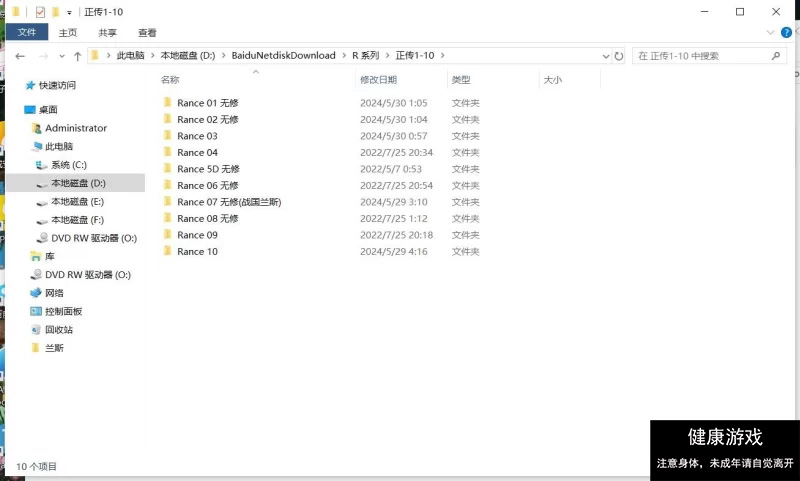Screen dimensions: 800x481
Task: Click the properties checkmark quick access icon
Action: pyautogui.click(x=40, y=12)
